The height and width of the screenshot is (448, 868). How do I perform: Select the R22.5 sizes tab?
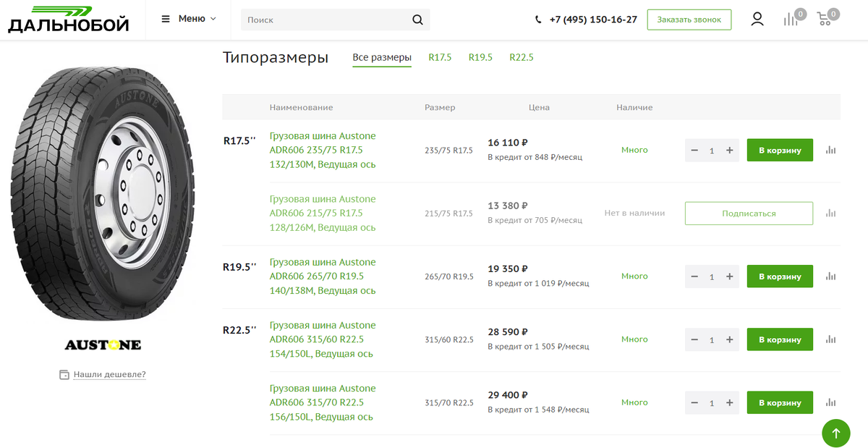coord(522,57)
